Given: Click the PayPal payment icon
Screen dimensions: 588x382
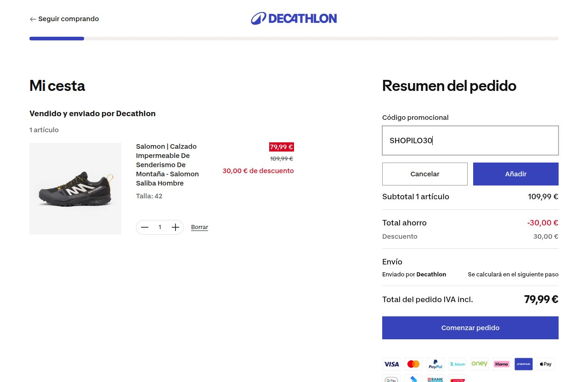Looking at the screenshot, I should point(435,364).
